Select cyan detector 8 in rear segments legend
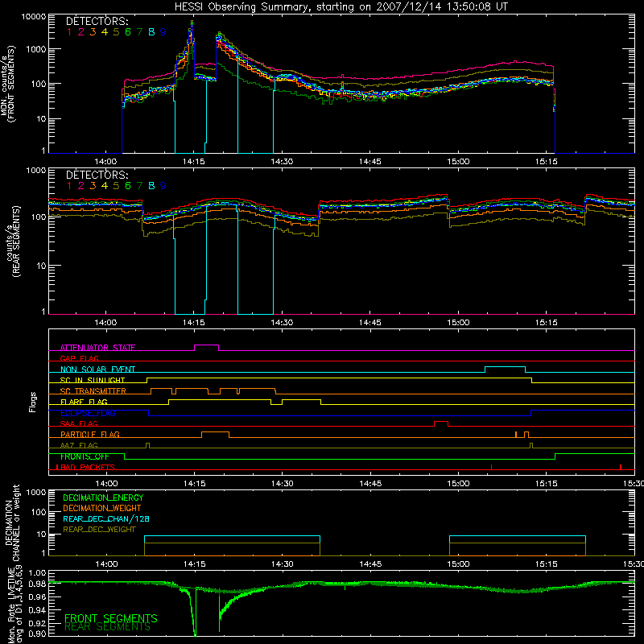Image resolution: width=644 pixels, height=644 pixels. pos(151,186)
